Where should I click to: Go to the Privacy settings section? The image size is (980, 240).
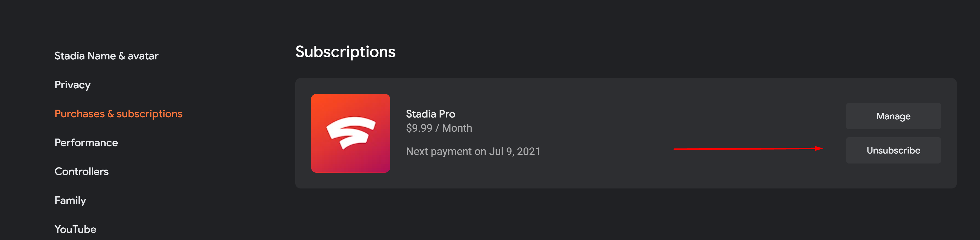click(72, 85)
